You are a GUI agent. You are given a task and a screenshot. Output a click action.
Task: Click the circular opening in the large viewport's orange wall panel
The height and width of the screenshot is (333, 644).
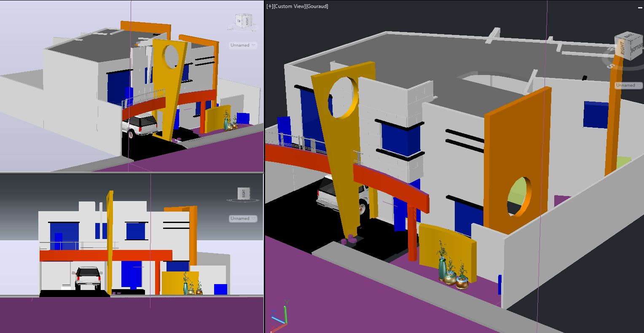[519, 197]
